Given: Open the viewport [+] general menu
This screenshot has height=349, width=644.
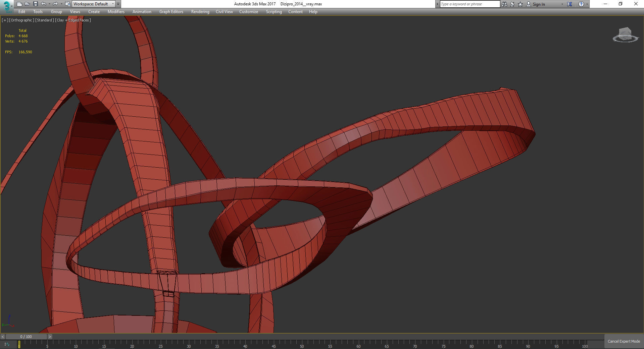Looking at the screenshot, I should click(5, 20).
